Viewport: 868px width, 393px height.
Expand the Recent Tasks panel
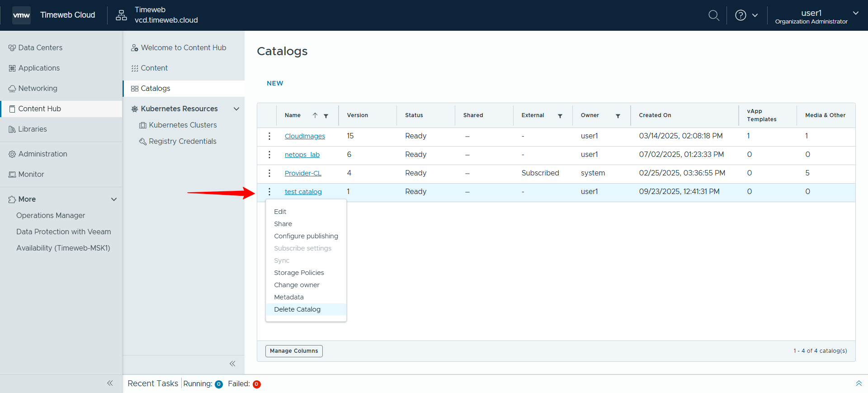click(859, 384)
